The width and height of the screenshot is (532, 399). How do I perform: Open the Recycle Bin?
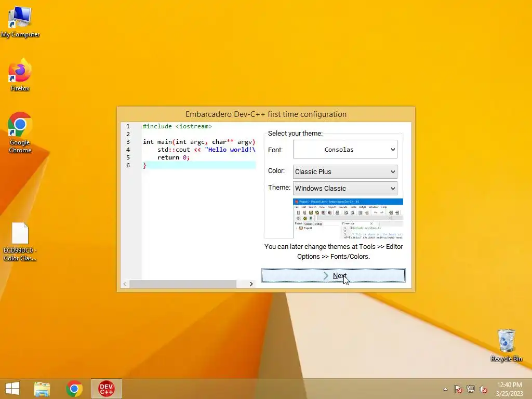[x=506, y=345]
